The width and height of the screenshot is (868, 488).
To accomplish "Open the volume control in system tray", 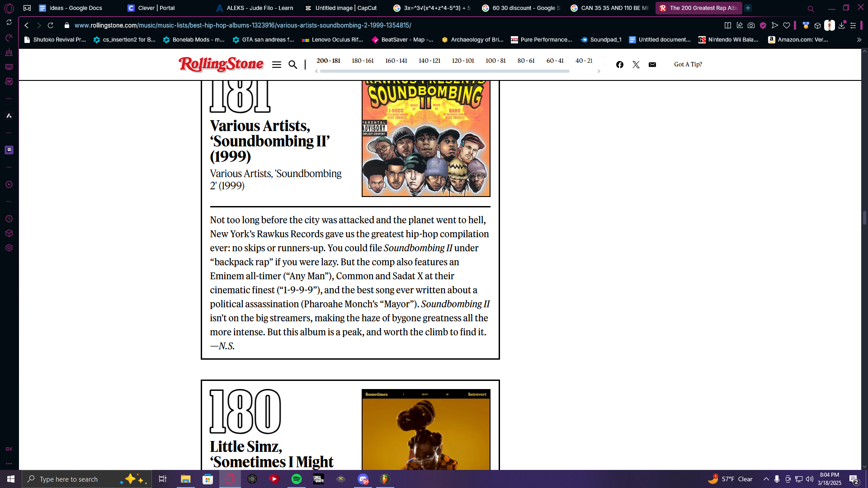I will click(810, 479).
